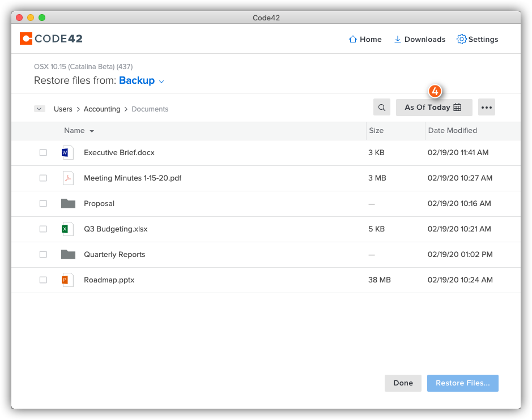Sort by the Date Modified column header

[452, 131]
